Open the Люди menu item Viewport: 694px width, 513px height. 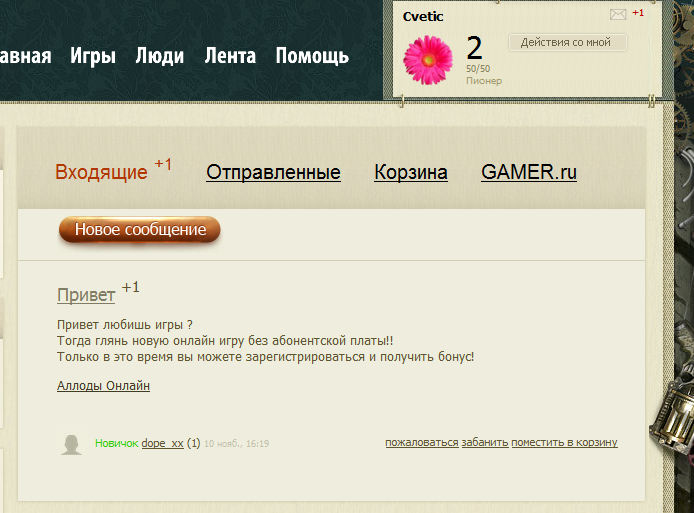(160, 56)
